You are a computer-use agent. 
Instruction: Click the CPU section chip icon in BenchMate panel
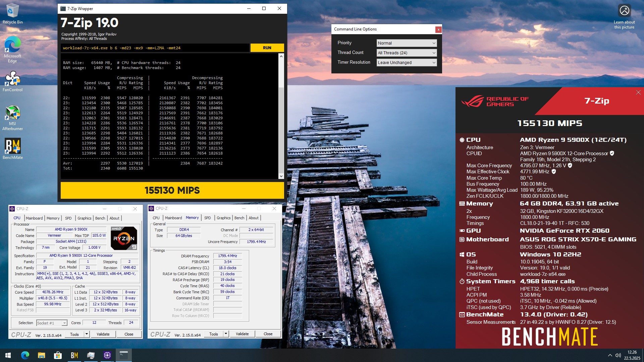462,140
